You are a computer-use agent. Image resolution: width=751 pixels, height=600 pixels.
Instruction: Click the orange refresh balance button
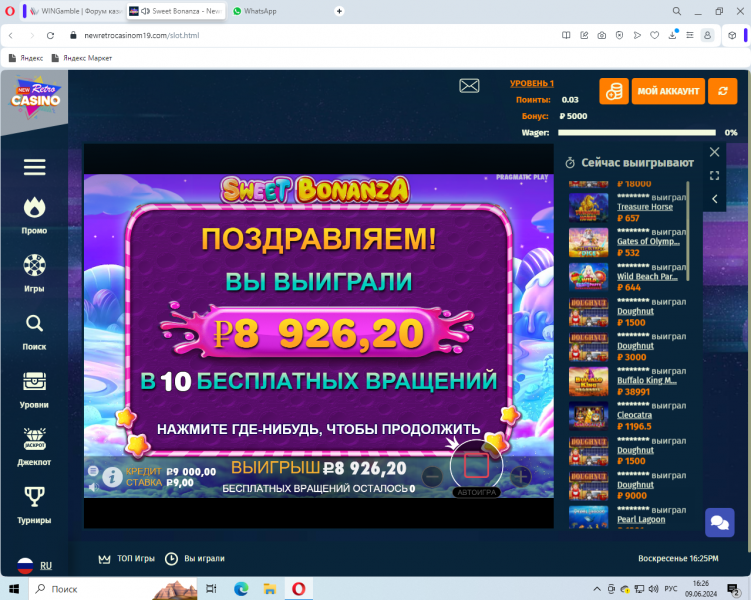(722, 91)
